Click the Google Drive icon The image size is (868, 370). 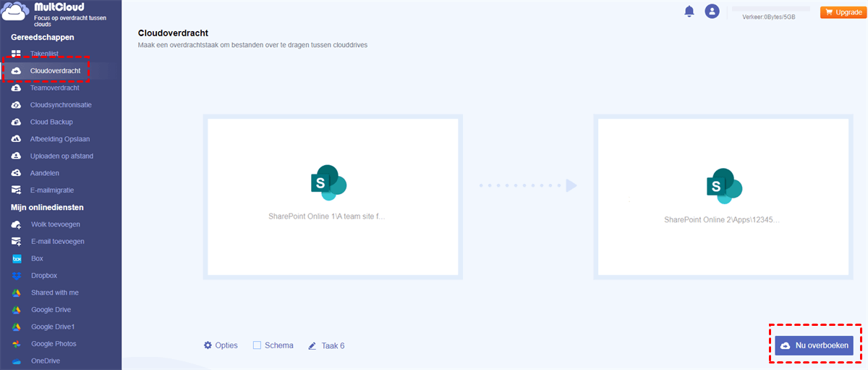pyautogui.click(x=16, y=310)
